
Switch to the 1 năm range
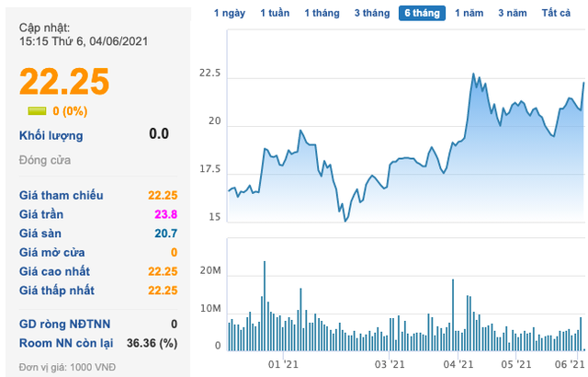coord(469,13)
